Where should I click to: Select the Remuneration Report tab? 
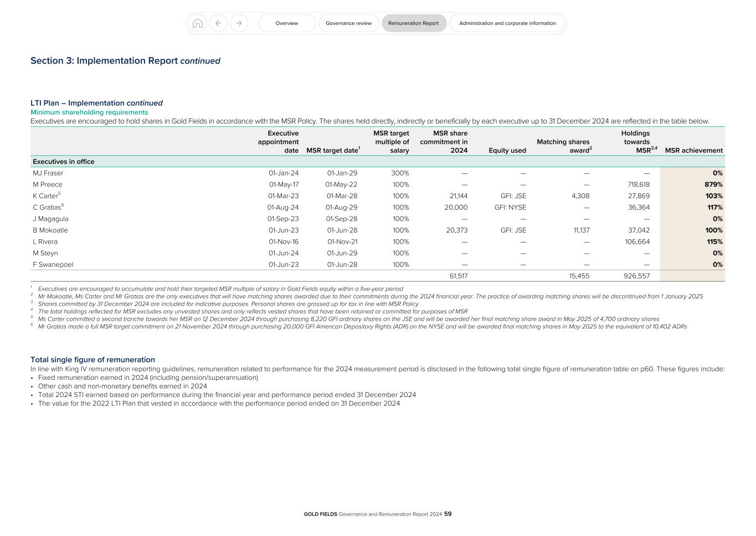pyautogui.click(x=414, y=23)
